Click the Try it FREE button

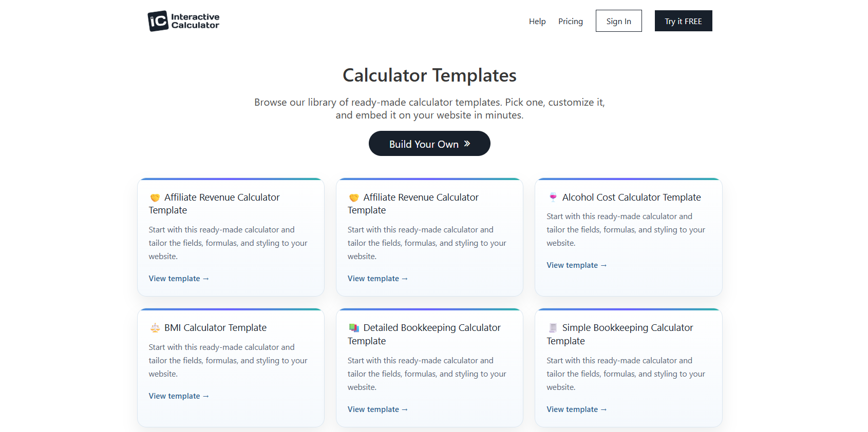pos(684,21)
